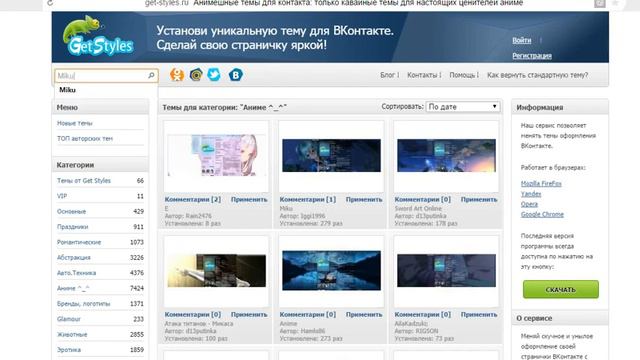Screen dimensions: 640x360
Task: Open comments for the theme by RIGSON
Action: (x=423, y=315)
